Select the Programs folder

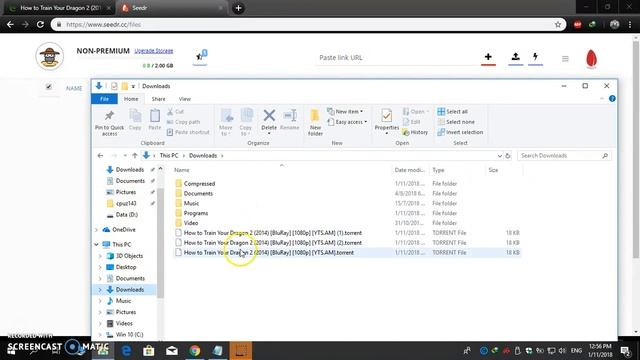pyautogui.click(x=196, y=213)
